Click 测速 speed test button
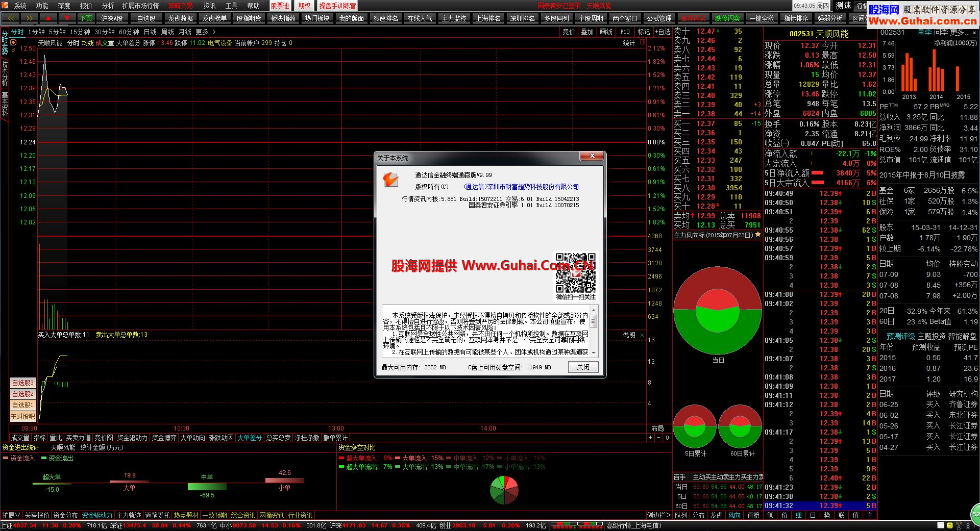 [843, 6]
